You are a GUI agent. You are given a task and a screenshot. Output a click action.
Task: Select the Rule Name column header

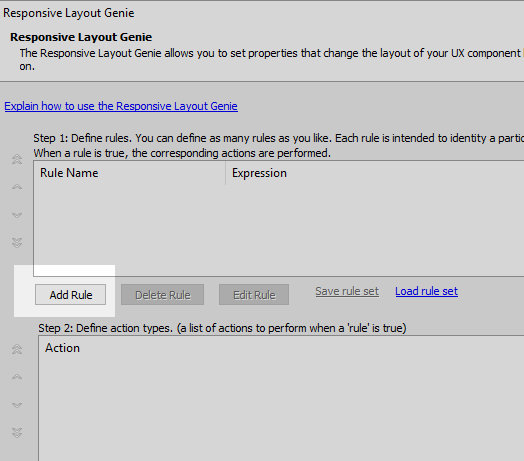point(130,173)
